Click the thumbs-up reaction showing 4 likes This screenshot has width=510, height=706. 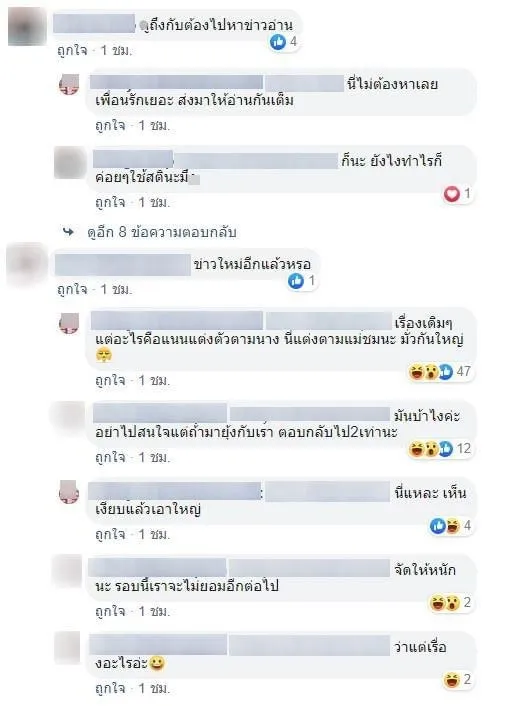click(x=284, y=42)
